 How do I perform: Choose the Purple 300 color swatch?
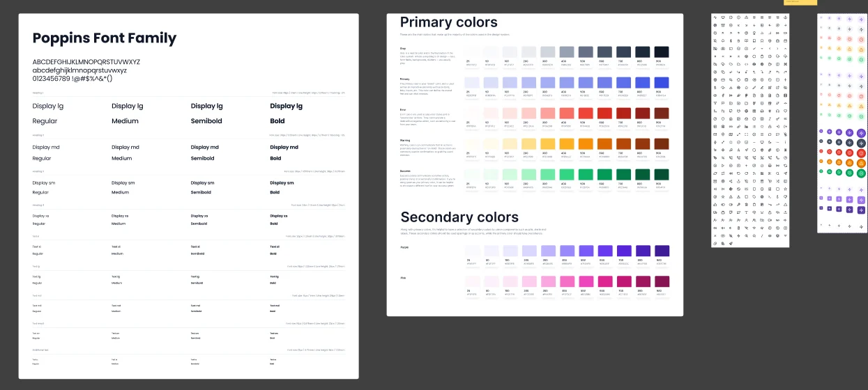tap(548, 250)
